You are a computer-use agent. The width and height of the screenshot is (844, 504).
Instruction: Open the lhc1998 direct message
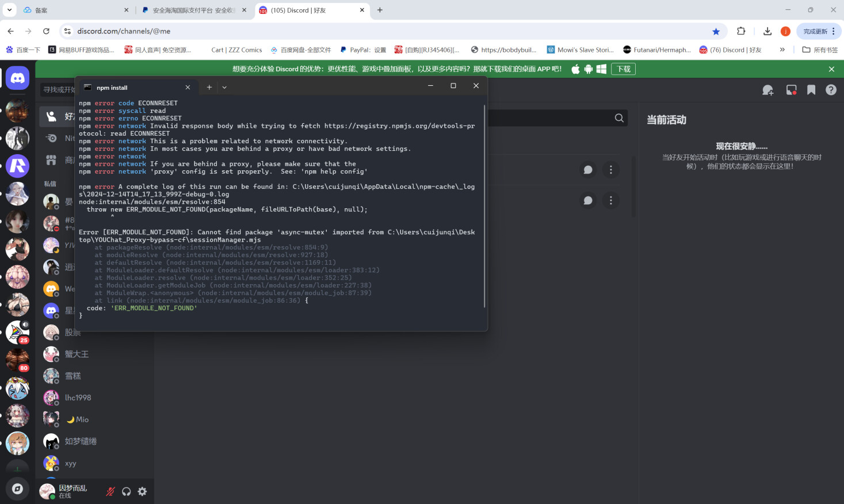(78, 398)
